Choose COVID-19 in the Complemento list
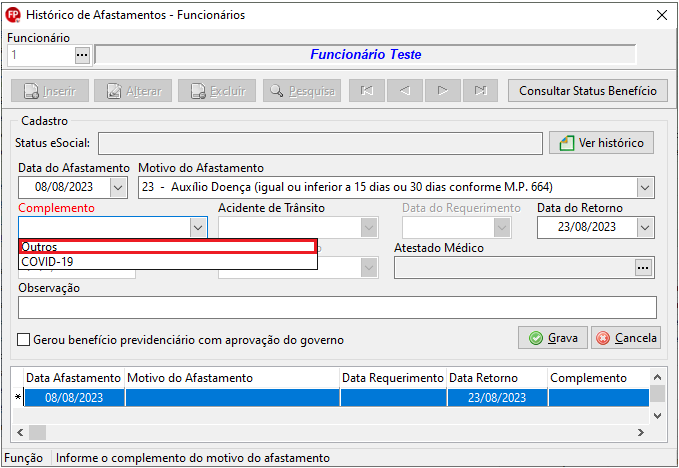679x468 pixels. click(168, 262)
